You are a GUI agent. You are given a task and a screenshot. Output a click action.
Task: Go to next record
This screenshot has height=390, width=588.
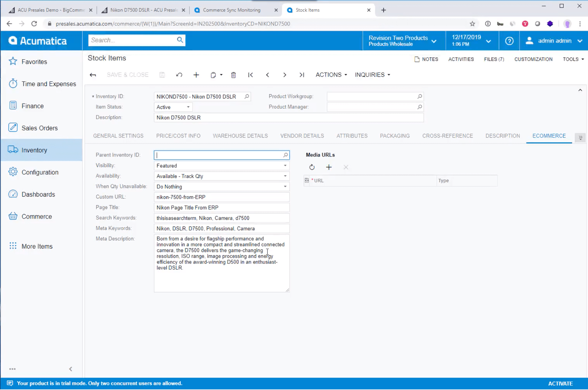[x=285, y=75]
